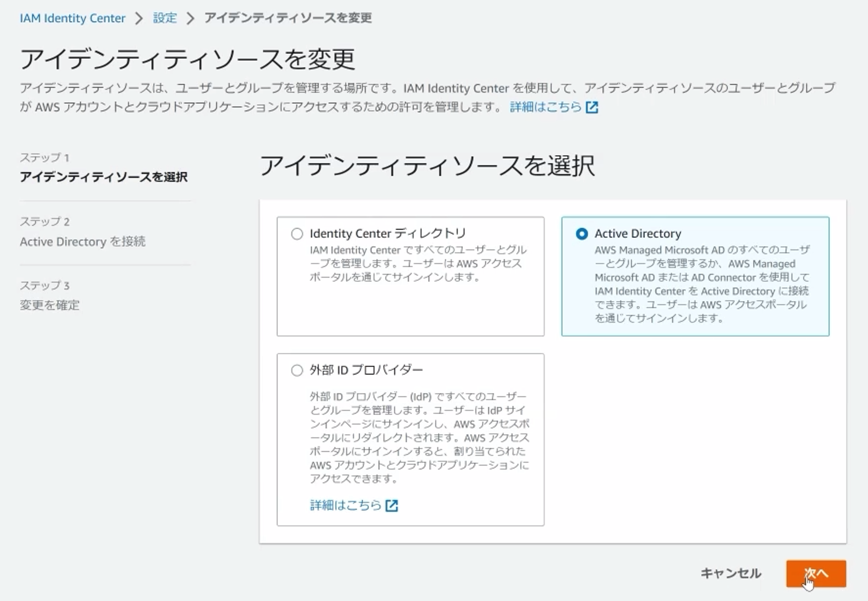Click ステップ 1 アイデンティティソースを選択 step
Image resolution: width=868 pixels, height=601 pixels.
(104, 167)
